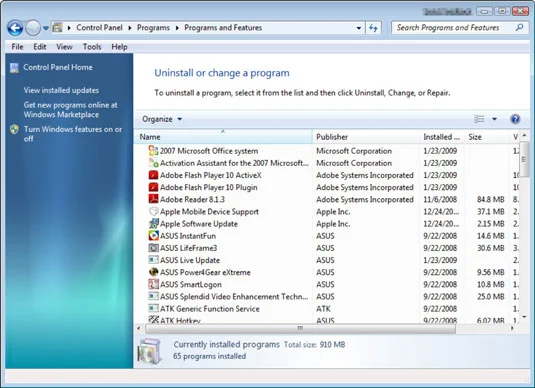This screenshot has height=388, width=535.
Task: Click the horizontal scrollbar thumb
Action: point(300,328)
